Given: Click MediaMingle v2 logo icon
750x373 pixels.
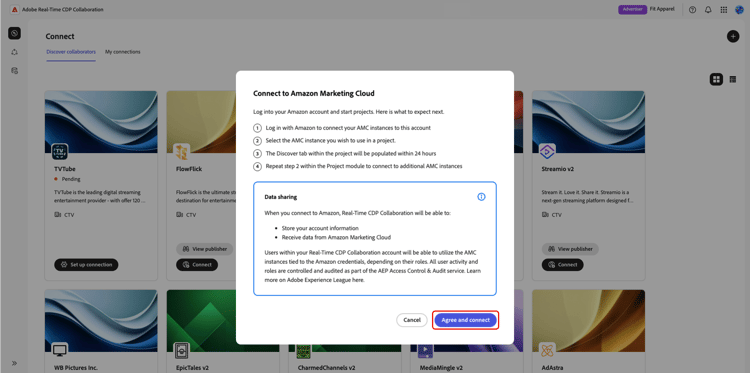Looking at the screenshot, I should point(425,351).
